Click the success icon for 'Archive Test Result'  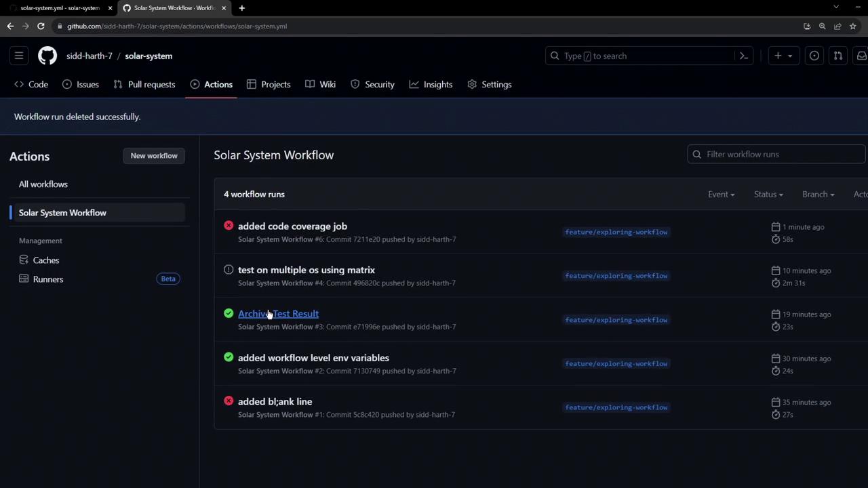coord(229,313)
